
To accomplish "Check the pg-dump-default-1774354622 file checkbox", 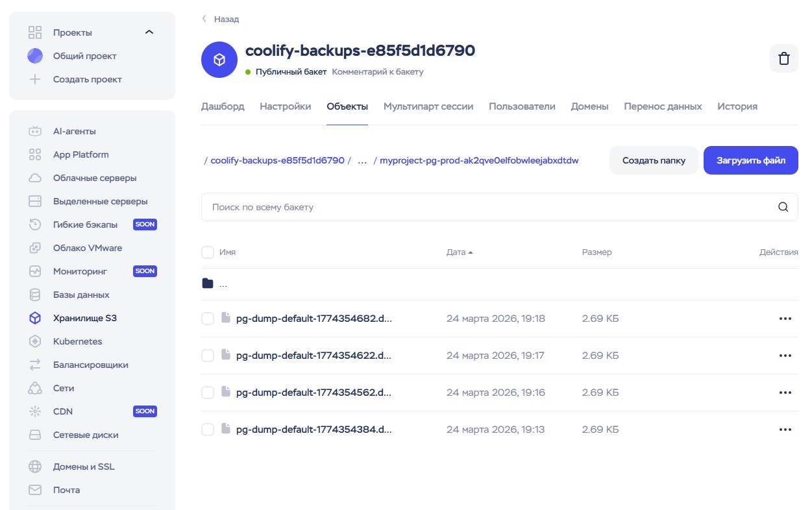I will [x=208, y=356].
